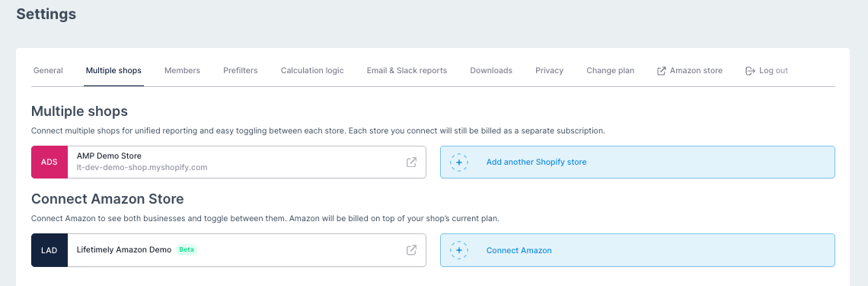Switch to the General tab
868x286 pixels.
click(x=48, y=70)
